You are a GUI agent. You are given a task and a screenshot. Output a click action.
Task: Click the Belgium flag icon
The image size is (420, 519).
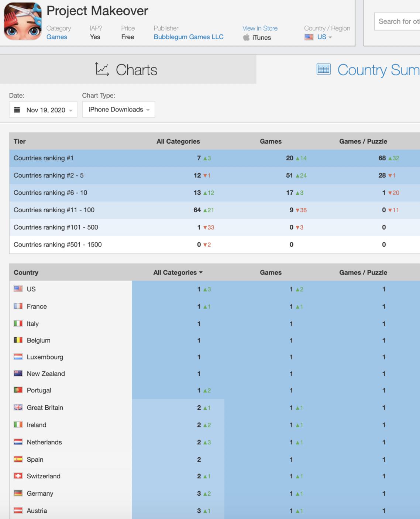(x=18, y=340)
